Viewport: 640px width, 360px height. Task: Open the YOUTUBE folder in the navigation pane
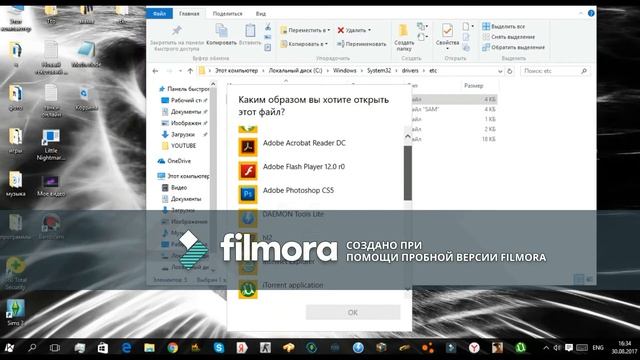point(179,146)
